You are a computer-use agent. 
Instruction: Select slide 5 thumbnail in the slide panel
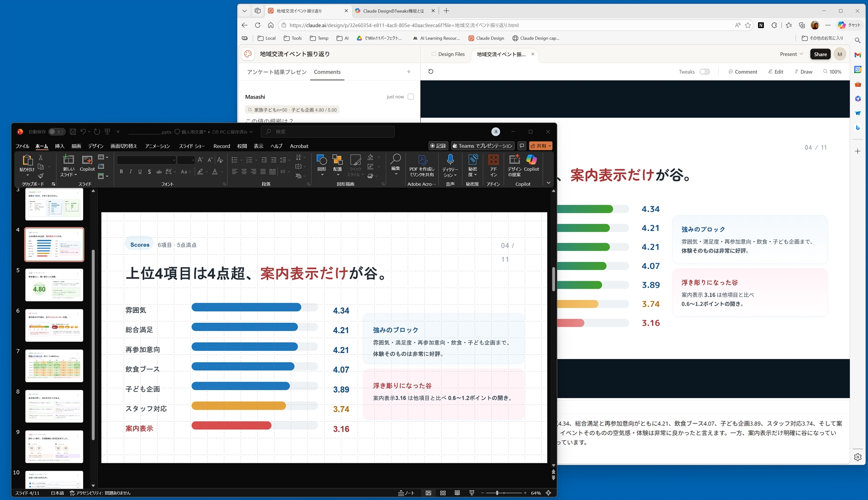[x=54, y=284]
